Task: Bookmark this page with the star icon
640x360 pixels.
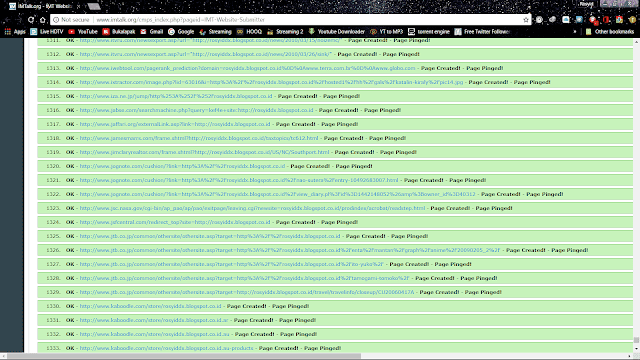Action: pyautogui.click(x=526, y=20)
